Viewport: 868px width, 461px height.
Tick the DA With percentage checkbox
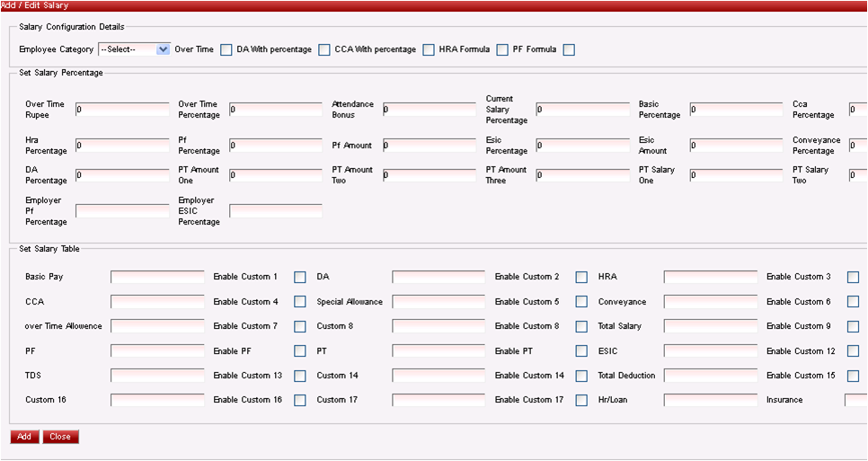tap(324, 49)
